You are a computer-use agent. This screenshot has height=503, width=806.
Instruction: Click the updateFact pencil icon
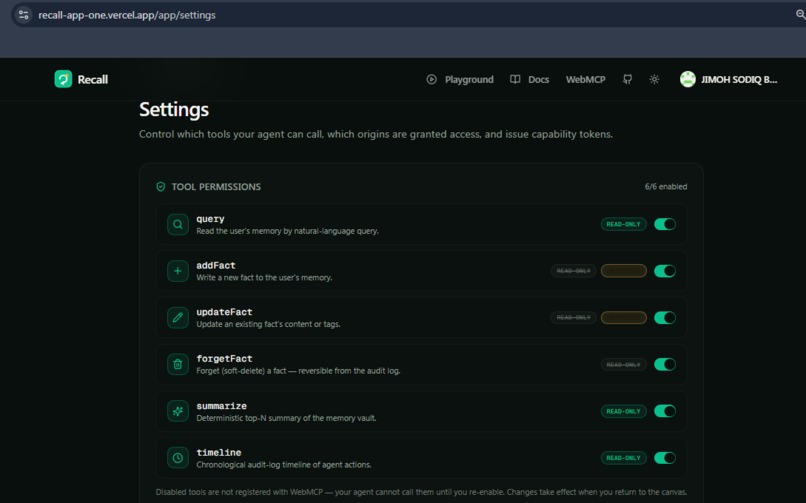[178, 318]
